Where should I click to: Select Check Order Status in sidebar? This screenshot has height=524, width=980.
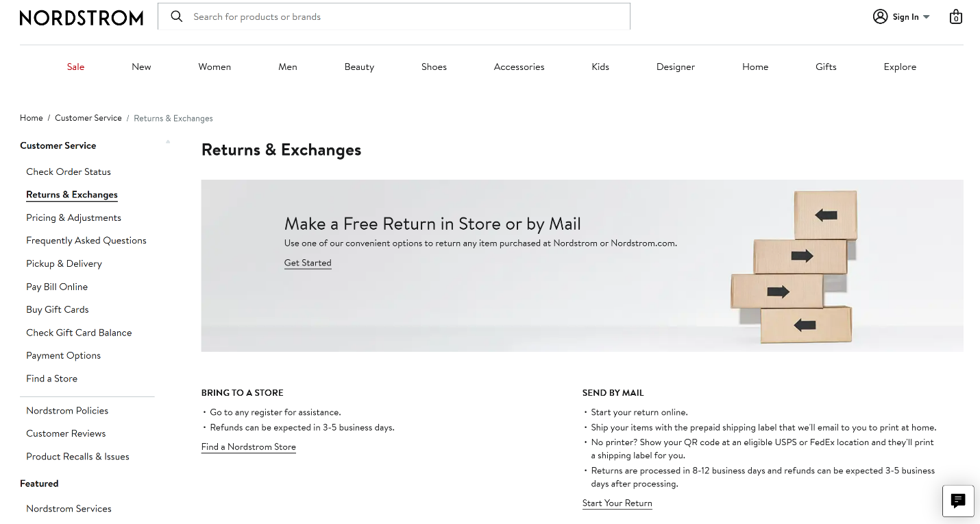69,171
